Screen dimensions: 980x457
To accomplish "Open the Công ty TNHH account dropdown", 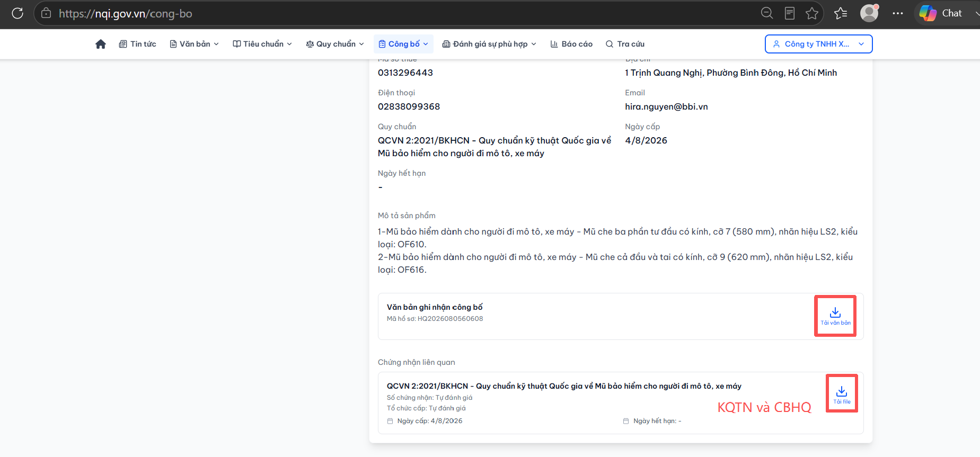I will tap(819, 44).
